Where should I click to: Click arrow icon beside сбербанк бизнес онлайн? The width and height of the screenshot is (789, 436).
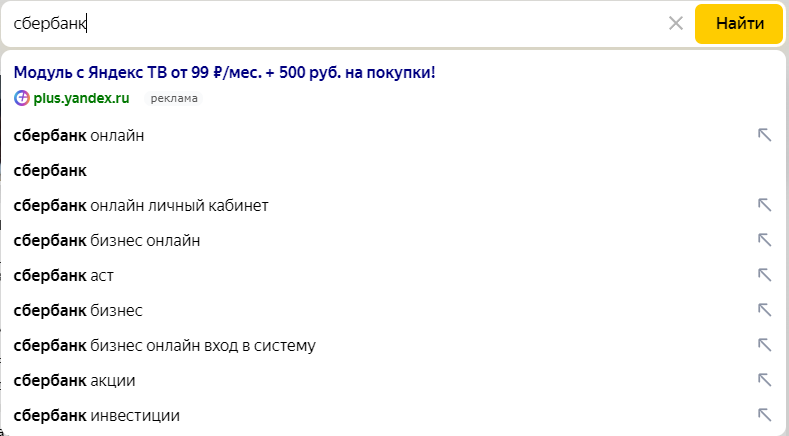pos(764,240)
